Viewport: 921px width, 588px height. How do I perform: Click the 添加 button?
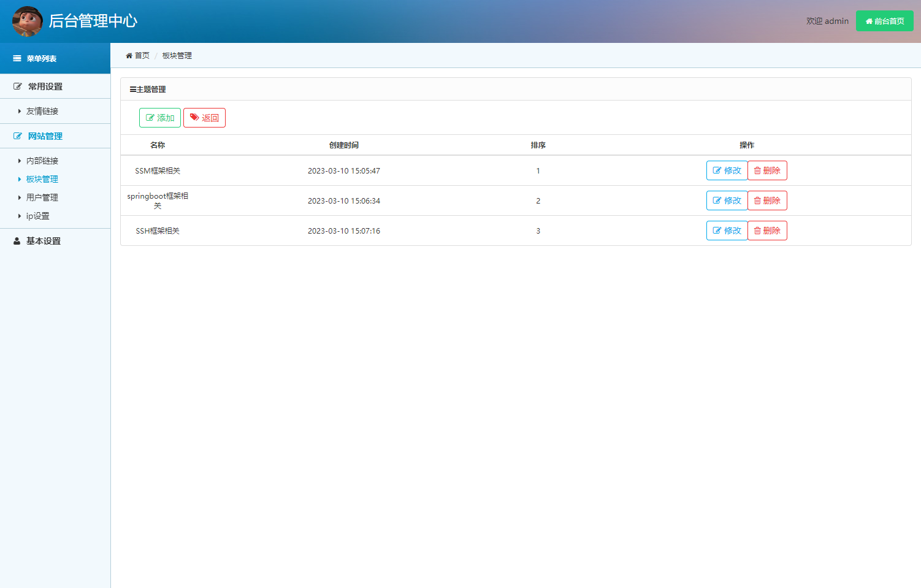coord(160,118)
